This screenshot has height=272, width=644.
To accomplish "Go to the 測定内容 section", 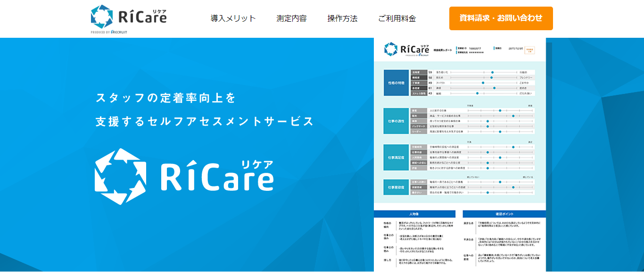I will click(x=291, y=18).
